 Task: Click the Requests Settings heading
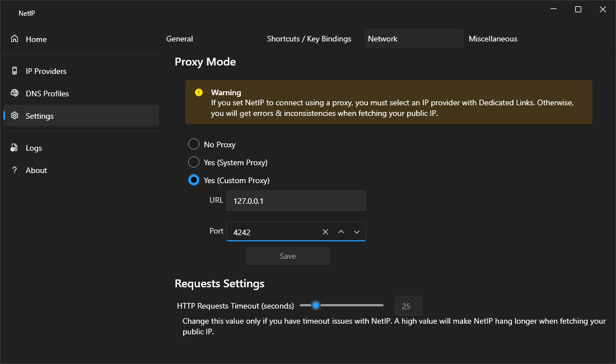[219, 283]
